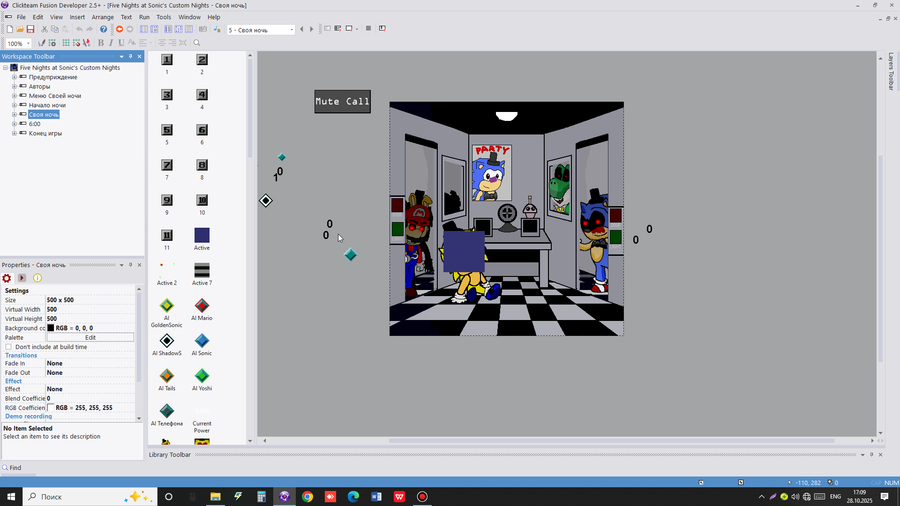The width and height of the screenshot is (900, 506).
Task: Toggle Underline text formatting
Action: point(121,43)
